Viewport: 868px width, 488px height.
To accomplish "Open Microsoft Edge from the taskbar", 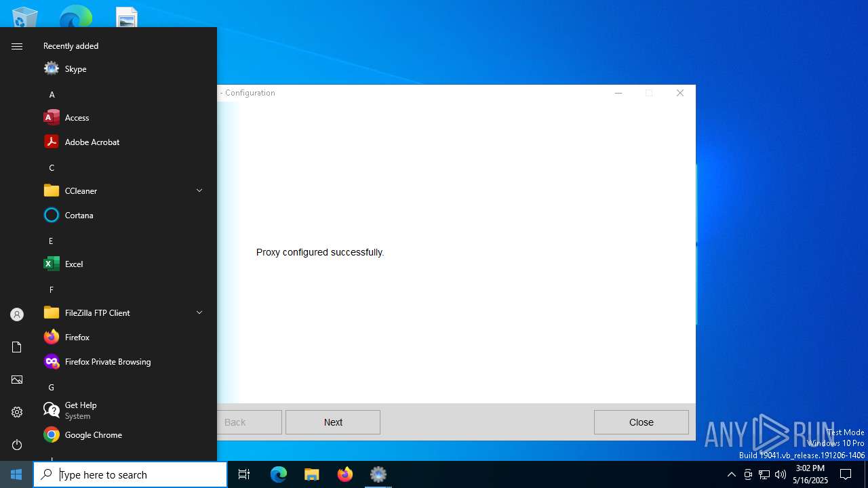I will [279, 474].
